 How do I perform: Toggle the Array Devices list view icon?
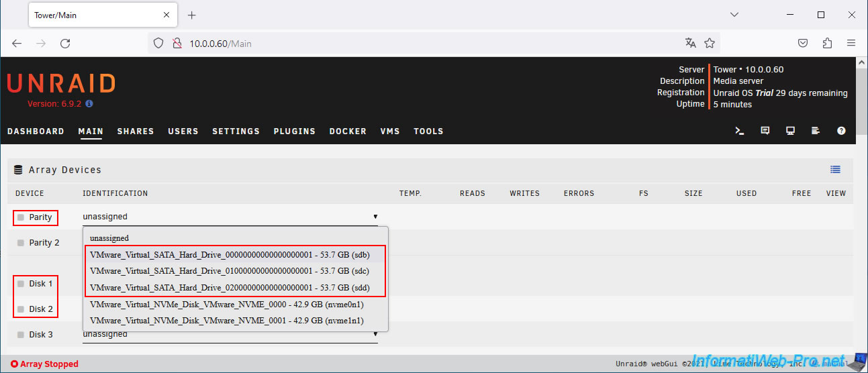835,170
